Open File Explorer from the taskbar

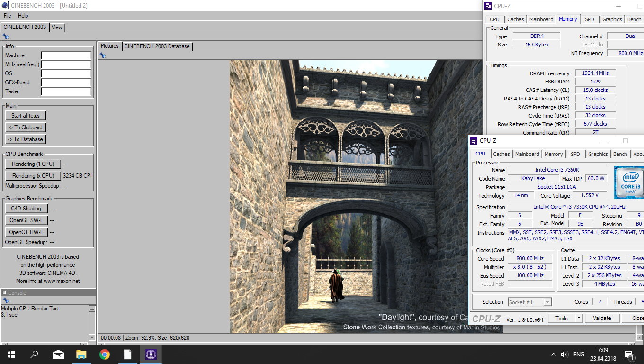[x=81, y=354]
